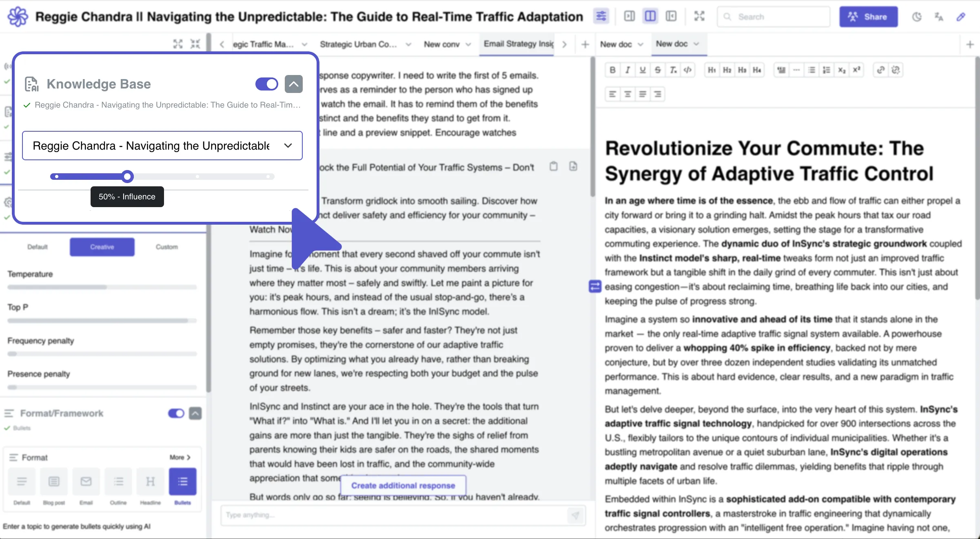Toggle off the Knowledge Base switch

pos(266,84)
